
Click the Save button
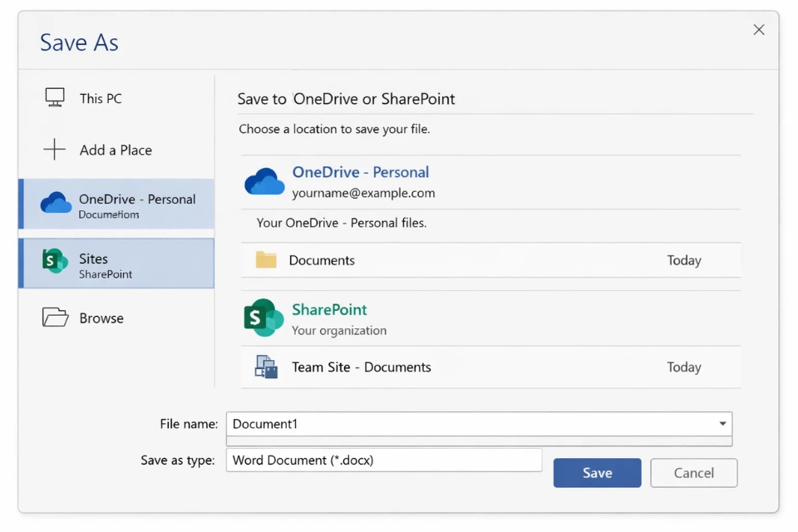coord(597,472)
